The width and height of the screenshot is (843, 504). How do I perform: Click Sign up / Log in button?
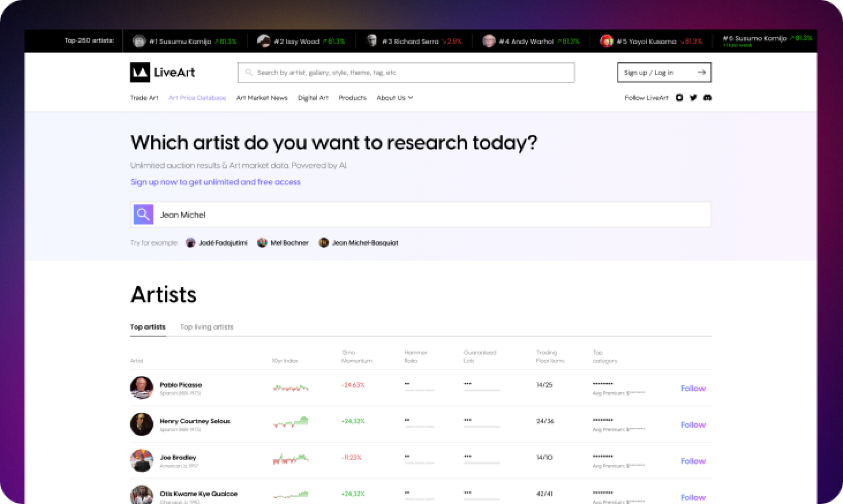click(664, 73)
